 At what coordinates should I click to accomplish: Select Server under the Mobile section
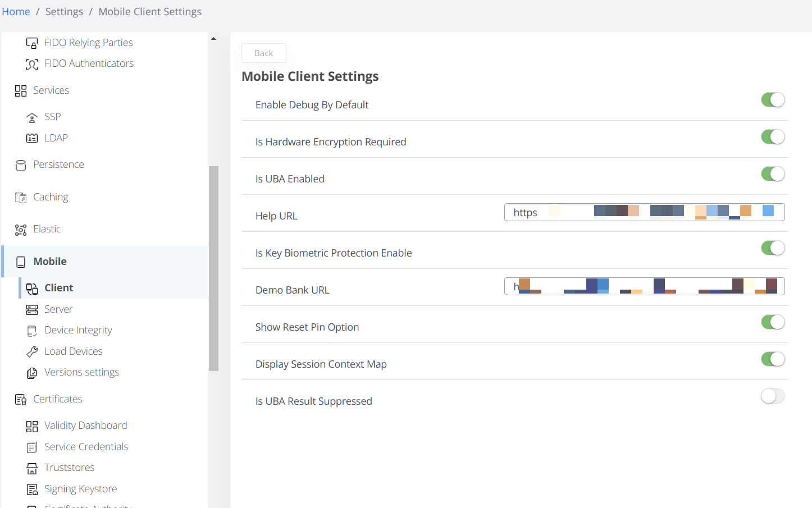pyautogui.click(x=58, y=309)
